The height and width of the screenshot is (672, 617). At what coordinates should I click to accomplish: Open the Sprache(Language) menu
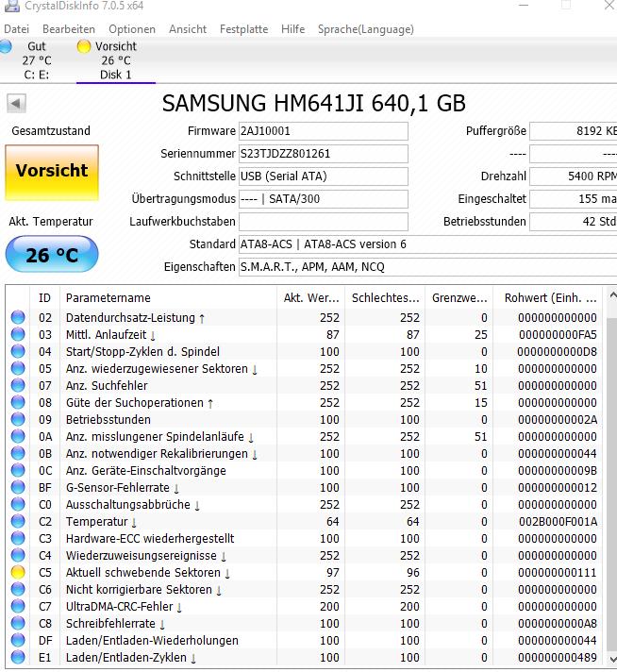pos(366,29)
